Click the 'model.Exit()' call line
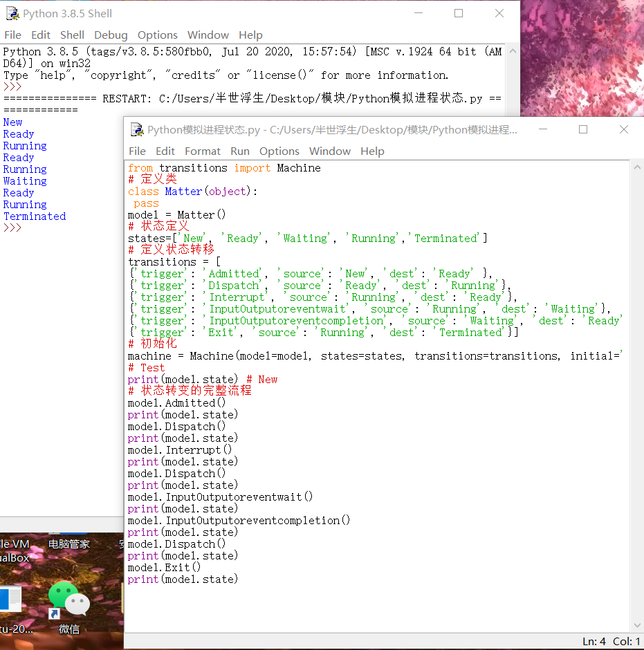The height and width of the screenshot is (650, 644). coord(164,568)
